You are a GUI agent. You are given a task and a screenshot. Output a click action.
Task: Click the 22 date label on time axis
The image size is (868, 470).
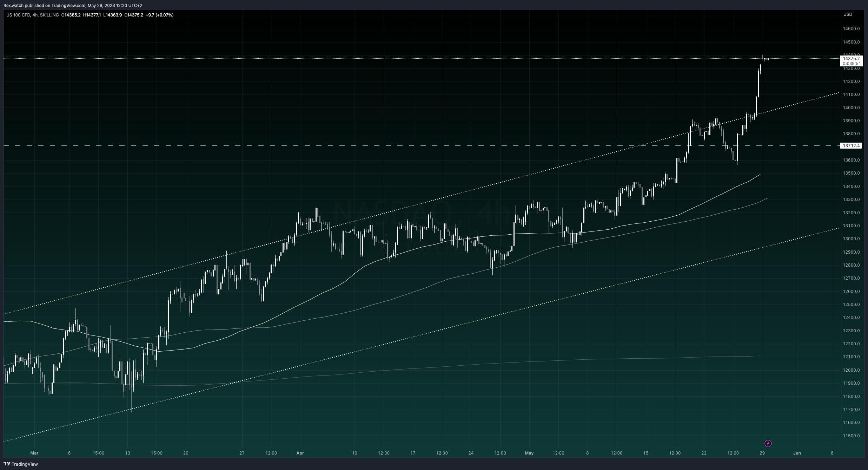click(704, 453)
